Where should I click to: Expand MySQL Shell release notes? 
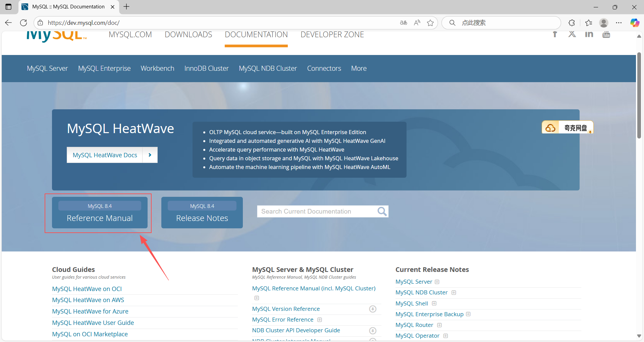[434, 303]
